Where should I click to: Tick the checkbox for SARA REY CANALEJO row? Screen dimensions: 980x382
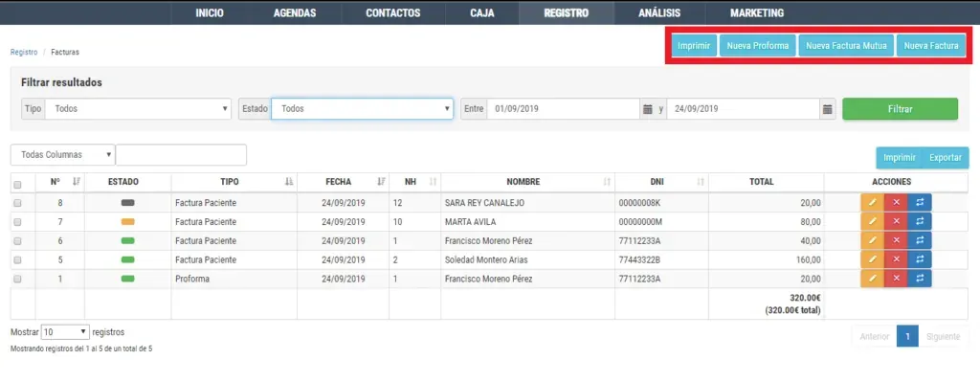click(17, 203)
